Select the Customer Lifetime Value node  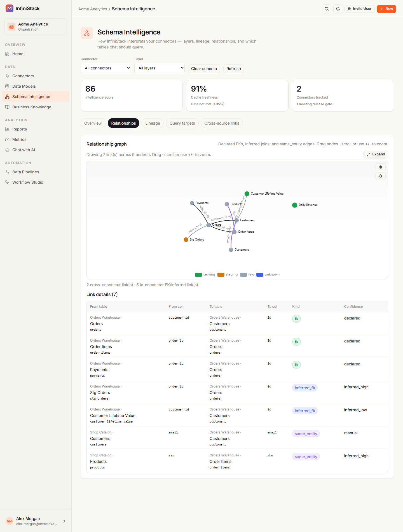point(247,194)
